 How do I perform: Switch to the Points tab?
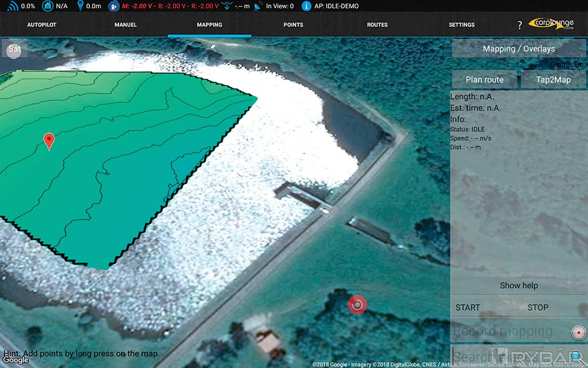[293, 25]
